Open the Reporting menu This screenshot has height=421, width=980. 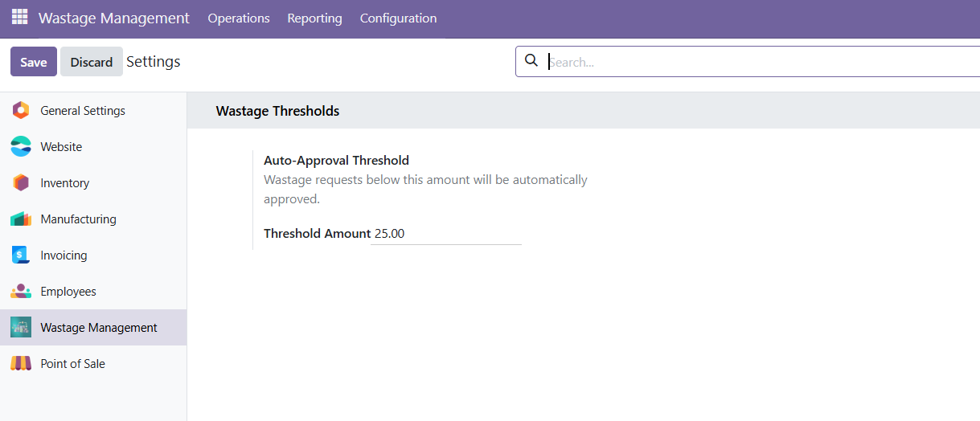(x=314, y=18)
